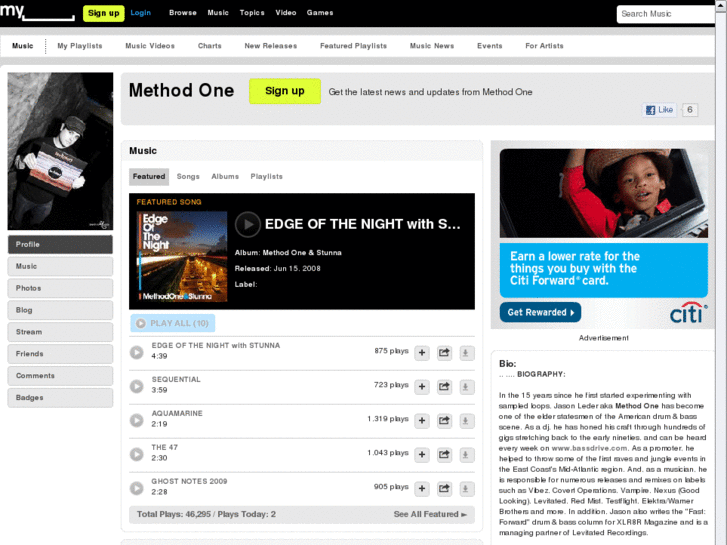Switch to the Playlists tab
This screenshot has height=545, width=727.
point(267,177)
